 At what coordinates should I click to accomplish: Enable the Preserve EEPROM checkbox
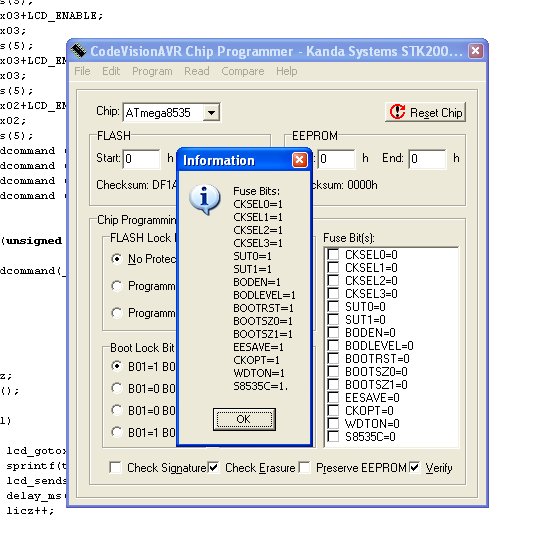tap(304, 467)
